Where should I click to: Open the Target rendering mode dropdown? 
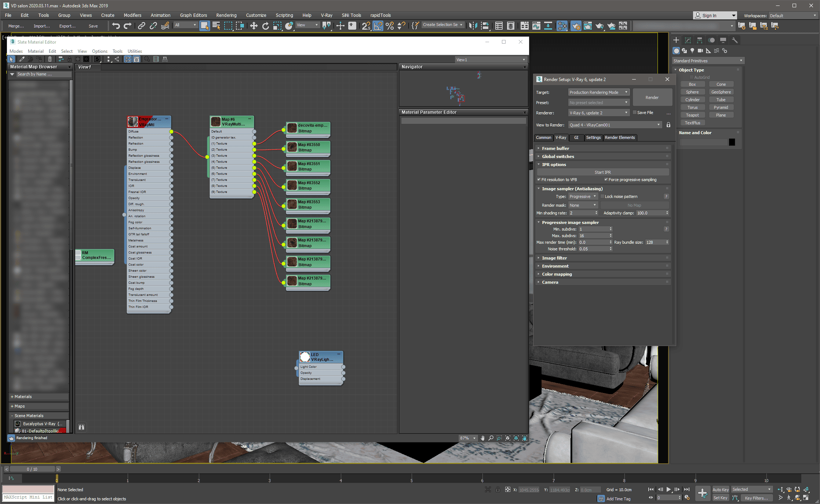pyautogui.click(x=599, y=92)
